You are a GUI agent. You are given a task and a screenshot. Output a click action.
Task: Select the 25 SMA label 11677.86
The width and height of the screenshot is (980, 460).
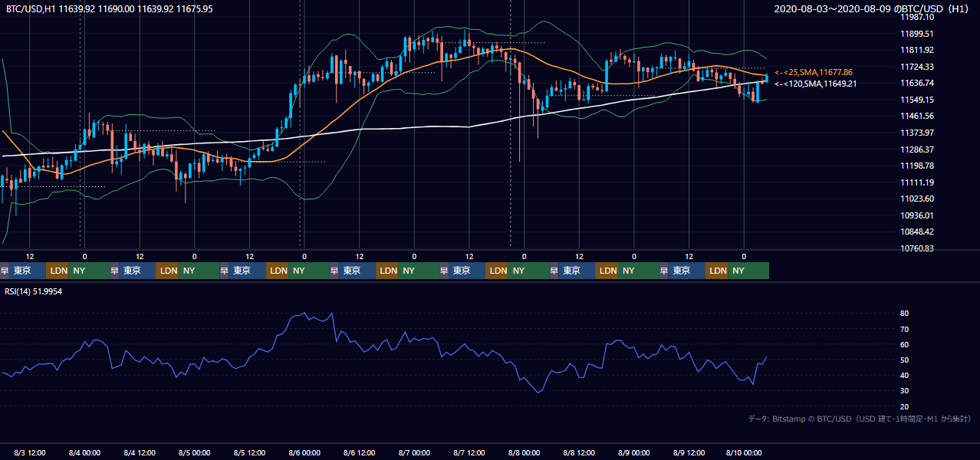(814, 71)
